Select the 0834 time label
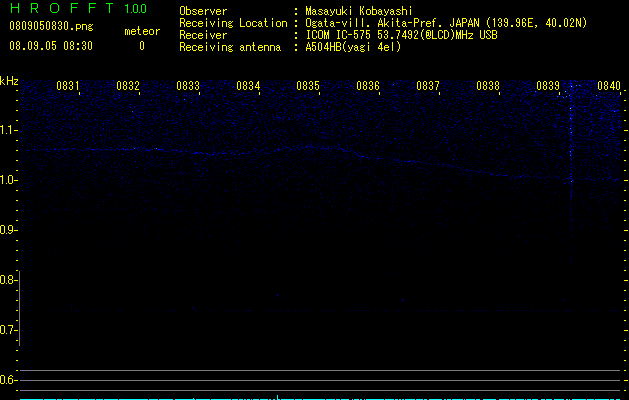This screenshot has width=629, height=400. (x=248, y=86)
